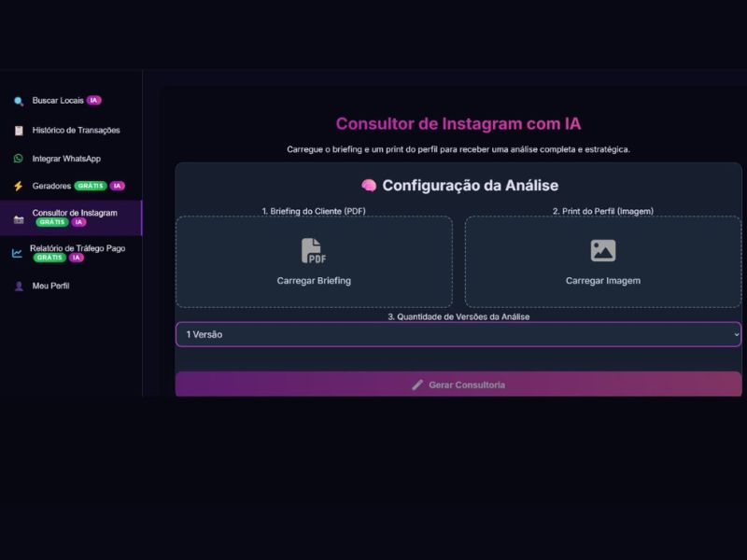Viewport: 747px width, 560px height.
Task: Open the Quantidade de Versões dropdown
Action: [457, 334]
